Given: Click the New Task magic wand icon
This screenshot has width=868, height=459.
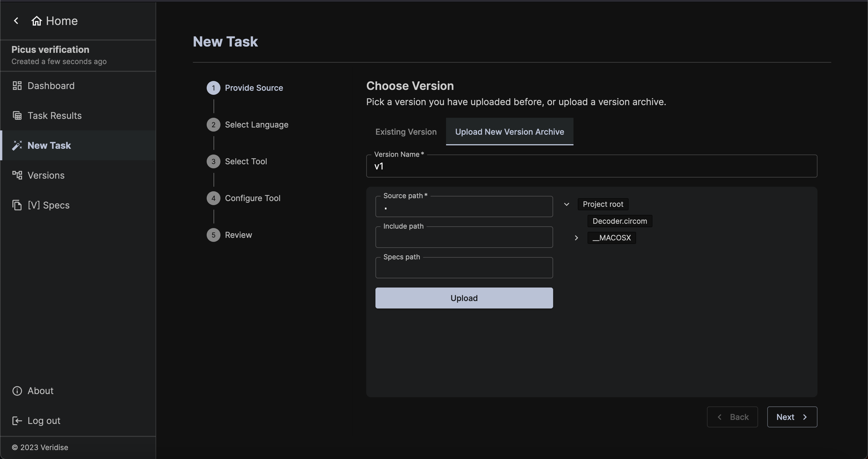Looking at the screenshot, I should tap(17, 145).
